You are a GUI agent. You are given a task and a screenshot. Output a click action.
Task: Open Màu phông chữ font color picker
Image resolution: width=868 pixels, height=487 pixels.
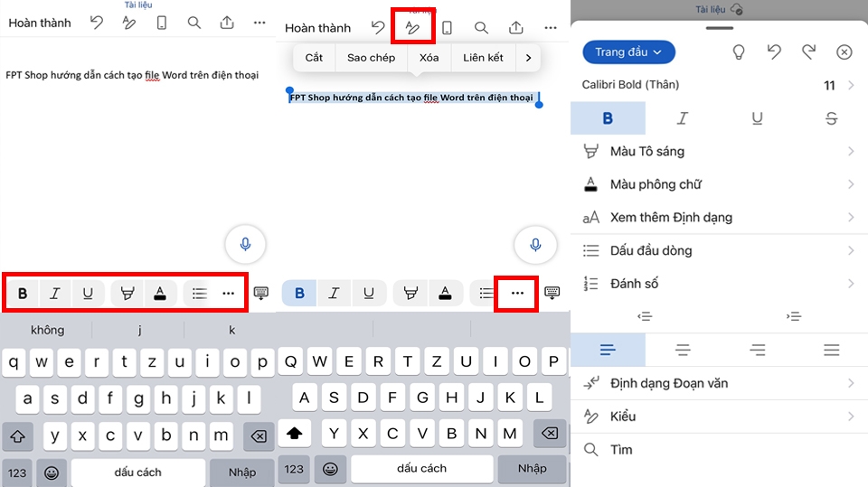click(x=719, y=184)
